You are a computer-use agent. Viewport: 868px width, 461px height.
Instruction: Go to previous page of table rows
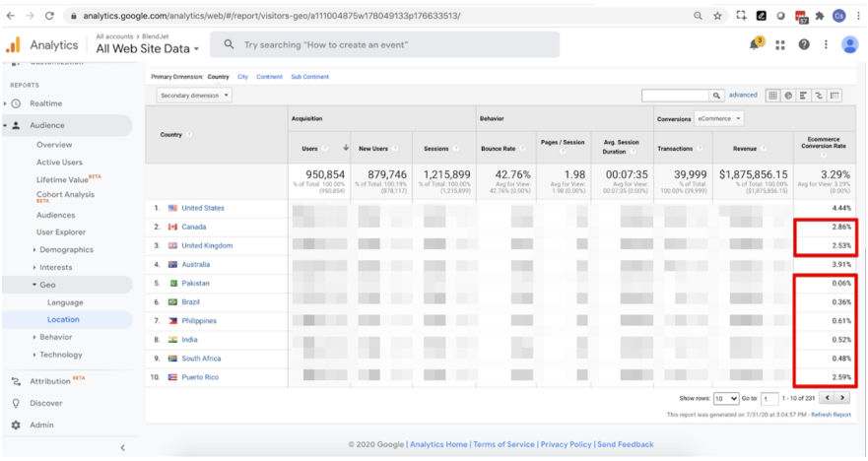tap(828, 397)
